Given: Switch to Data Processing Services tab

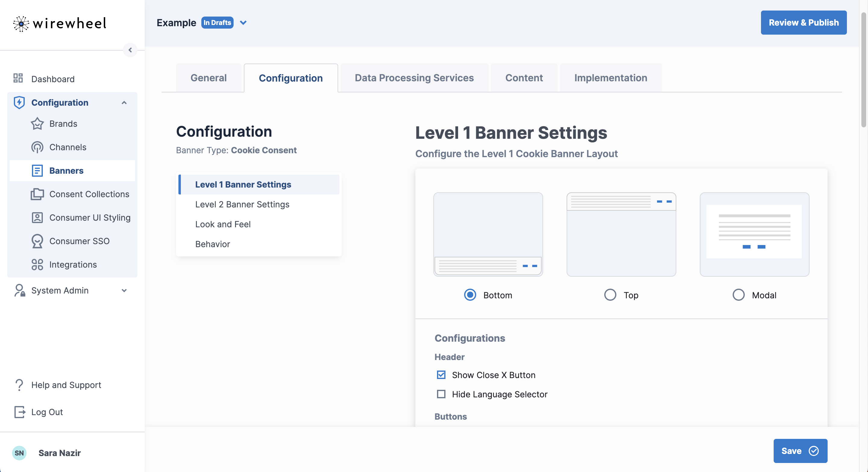Looking at the screenshot, I should (414, 78).
